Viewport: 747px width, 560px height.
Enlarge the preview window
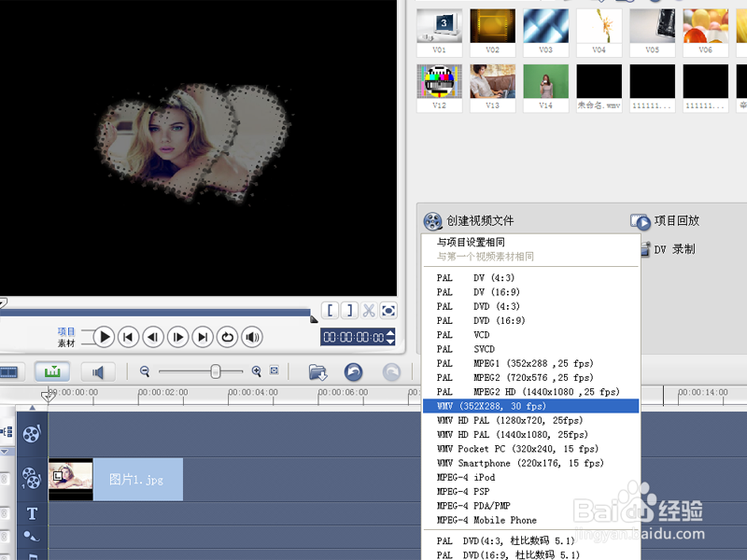tap(388, 311)
